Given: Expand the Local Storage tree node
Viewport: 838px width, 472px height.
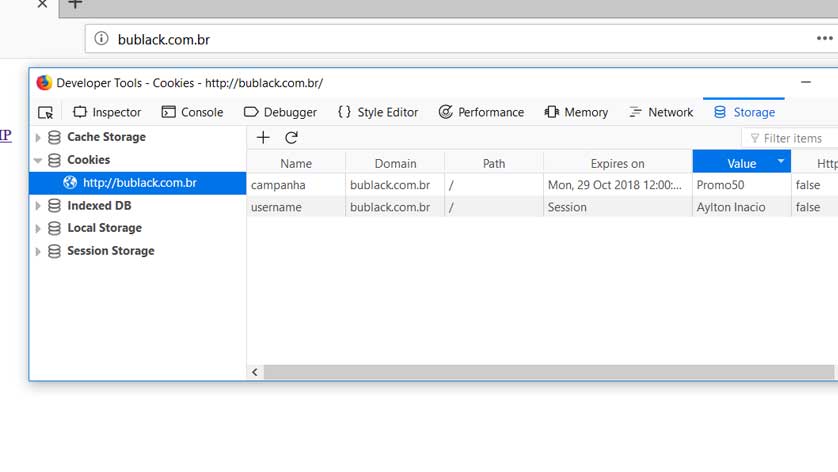Looking at the screenshot, I should 37,229.
